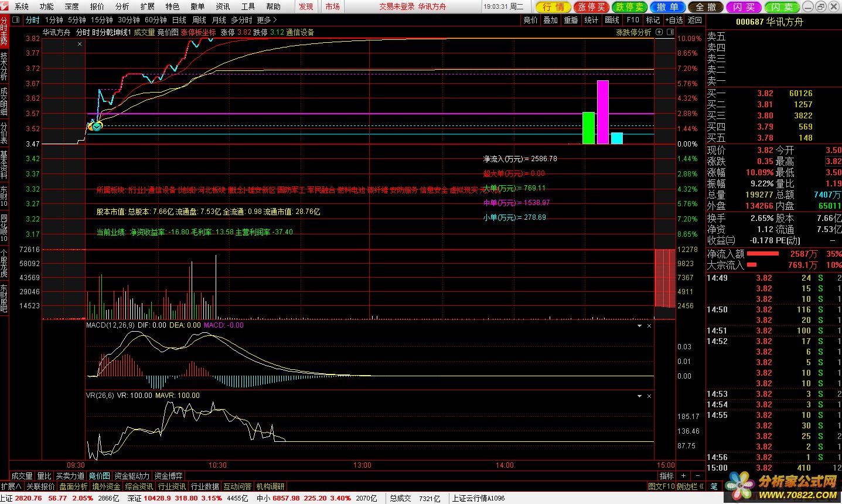Open 基本资料 in left sidebar
Screen dimensions: 842x504
coord(4,165)
